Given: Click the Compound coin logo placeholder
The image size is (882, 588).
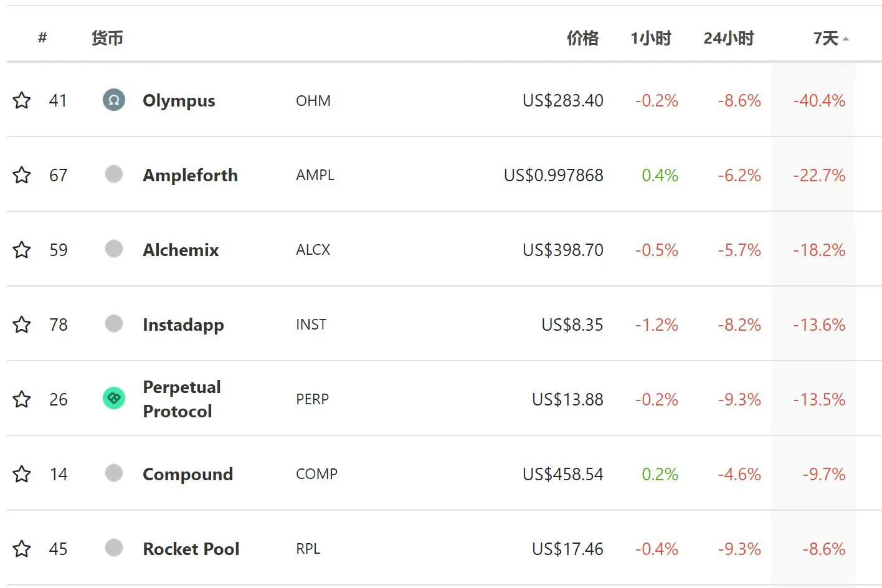Looking at the screenshot, I should pyautogui.click(x=114, y=473).
